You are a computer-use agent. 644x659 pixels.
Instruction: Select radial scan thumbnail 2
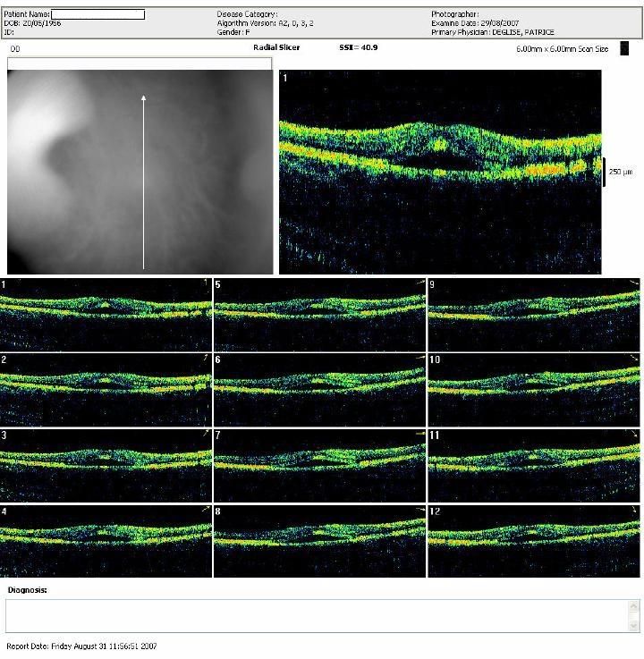pyautogui.click(x=106, y=389)
